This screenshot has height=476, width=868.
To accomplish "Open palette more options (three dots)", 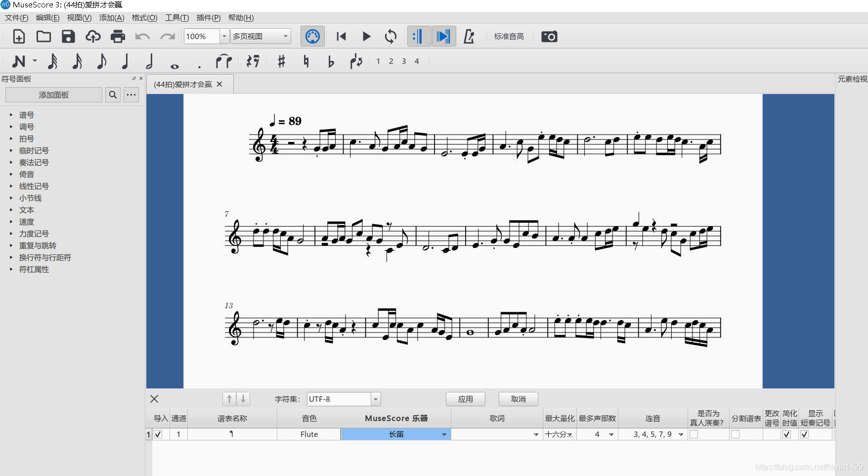I will [131, 95].
